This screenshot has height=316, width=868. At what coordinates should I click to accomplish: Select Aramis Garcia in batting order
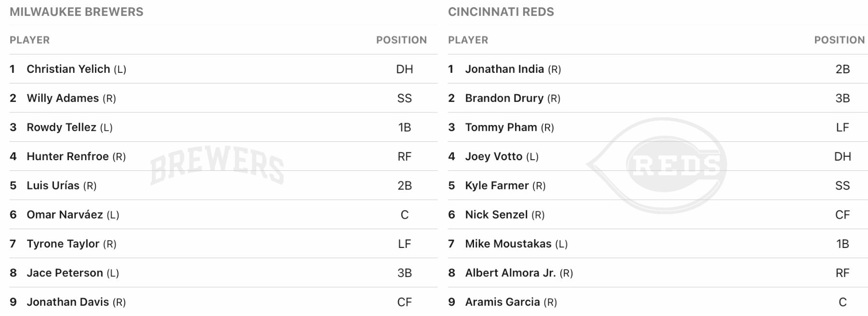pos(502,302)
